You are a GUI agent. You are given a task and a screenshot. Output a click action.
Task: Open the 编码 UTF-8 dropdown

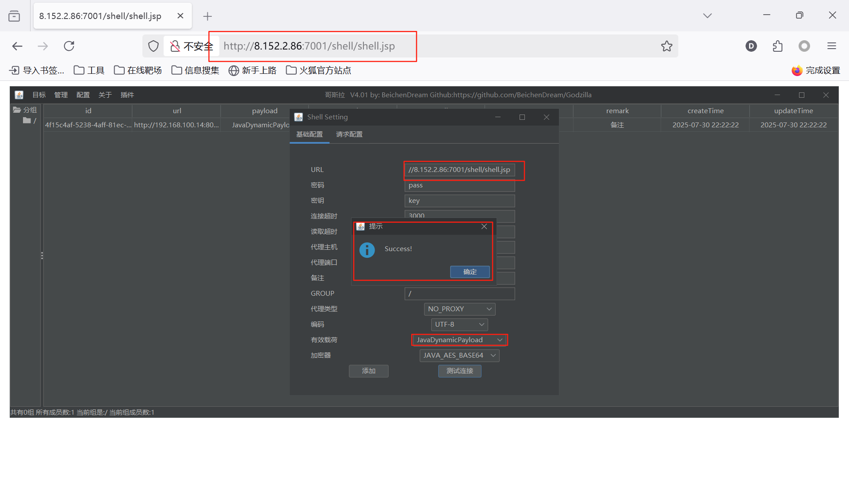point(459,325)
